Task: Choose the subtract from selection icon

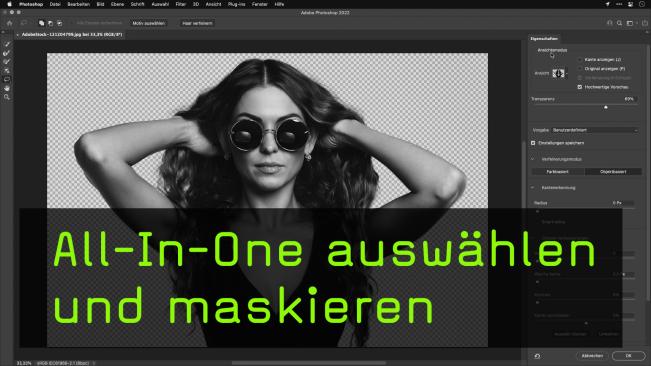Action: pyautogui.click(x=60, y=23)
